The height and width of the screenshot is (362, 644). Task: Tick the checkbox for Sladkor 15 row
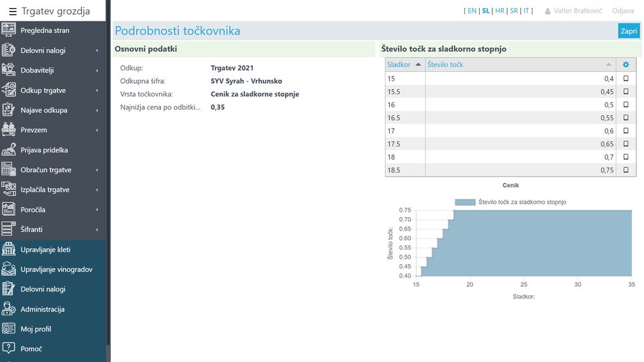[626, 78]
